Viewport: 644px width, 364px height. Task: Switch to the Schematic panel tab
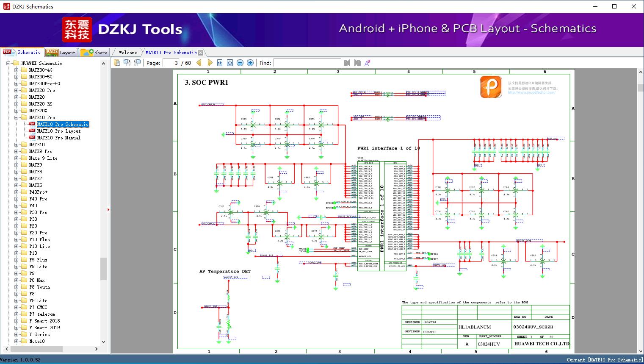click(x=22, y=52)
